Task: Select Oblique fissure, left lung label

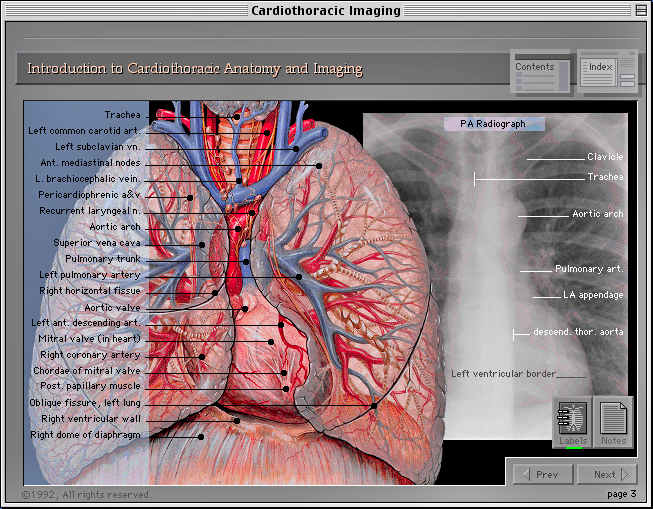Action: pyautogui.click(x=84, y=403)
